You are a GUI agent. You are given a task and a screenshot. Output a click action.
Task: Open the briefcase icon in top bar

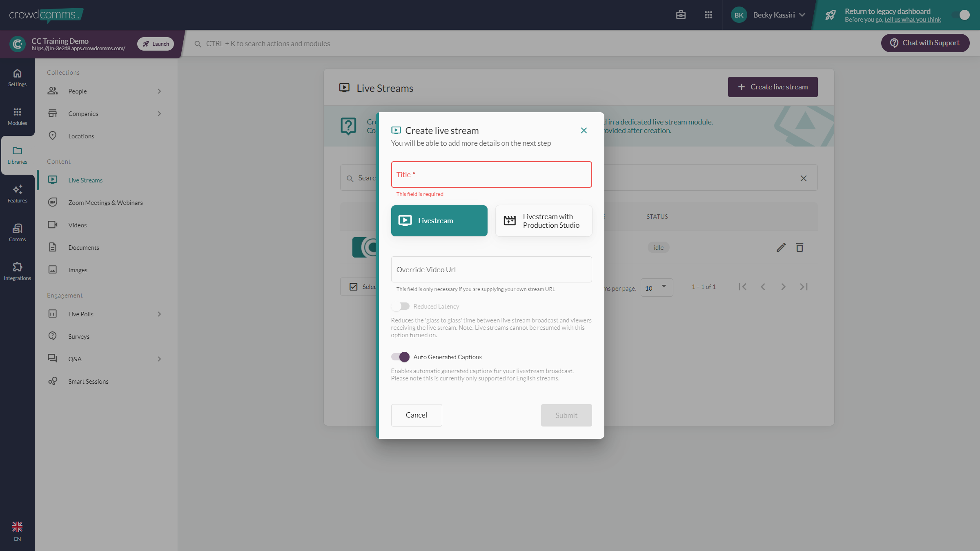pos(681,15)
